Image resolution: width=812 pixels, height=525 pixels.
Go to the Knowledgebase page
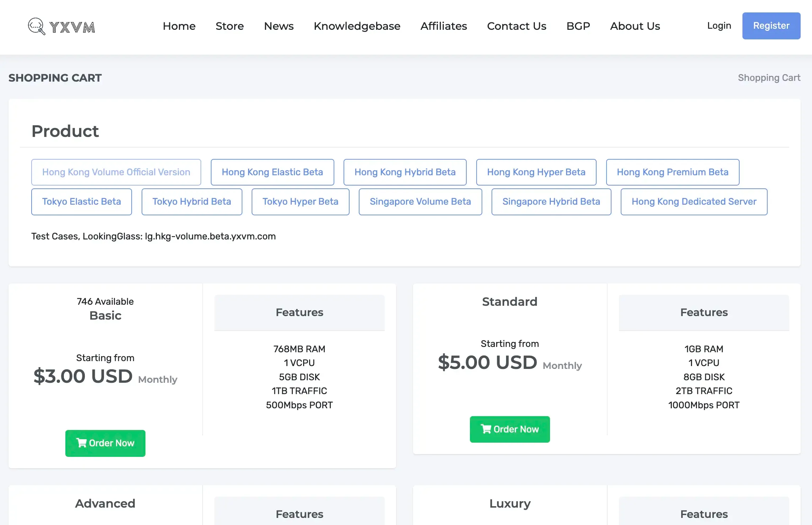(357, 26)
